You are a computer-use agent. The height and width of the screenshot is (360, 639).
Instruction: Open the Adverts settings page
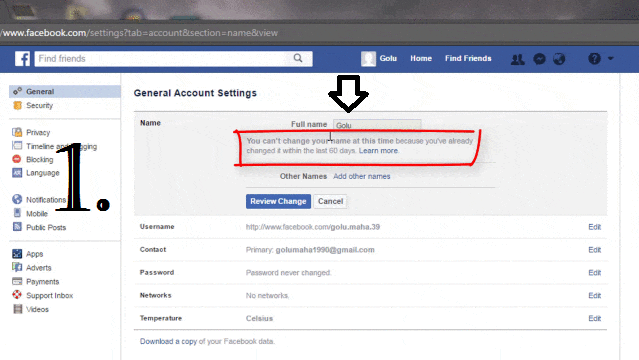[x=39, y=268]
